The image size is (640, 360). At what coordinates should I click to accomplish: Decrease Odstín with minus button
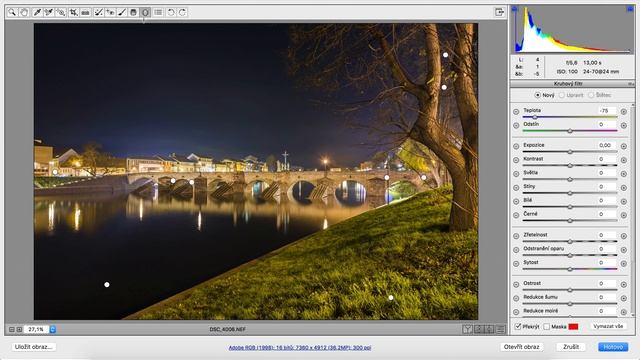(x=516, y=126)
